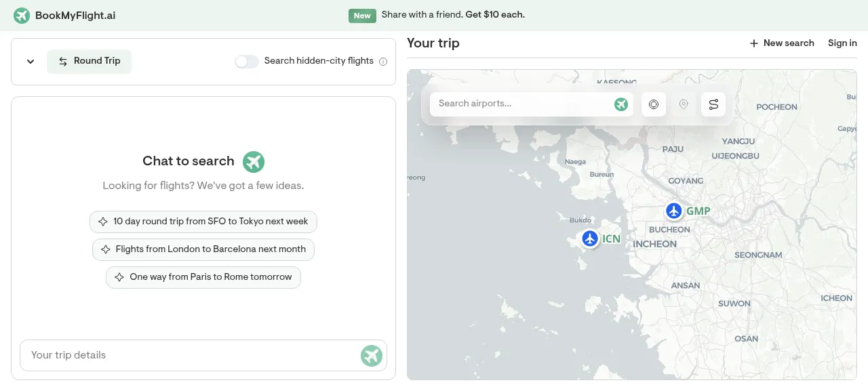Start a New search
Screen dimensions: 868x391
point(782,43)
